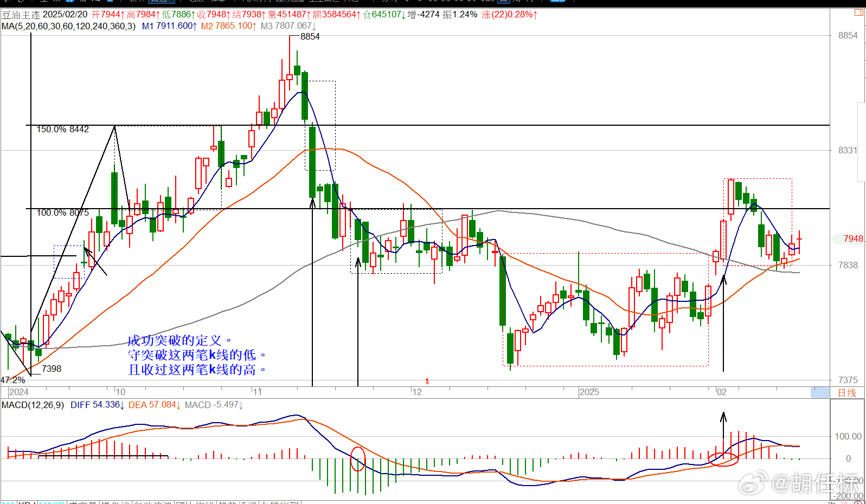This screenshot has width=866, height=504.
Task: Click the 7398 low price marker
Action: [x=52, y=369]
